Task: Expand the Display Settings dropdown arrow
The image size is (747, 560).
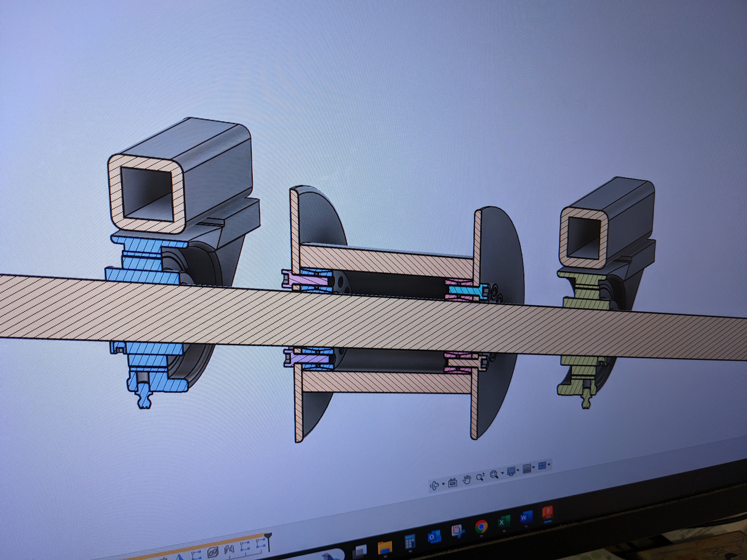Action: (x=518, y=470)
